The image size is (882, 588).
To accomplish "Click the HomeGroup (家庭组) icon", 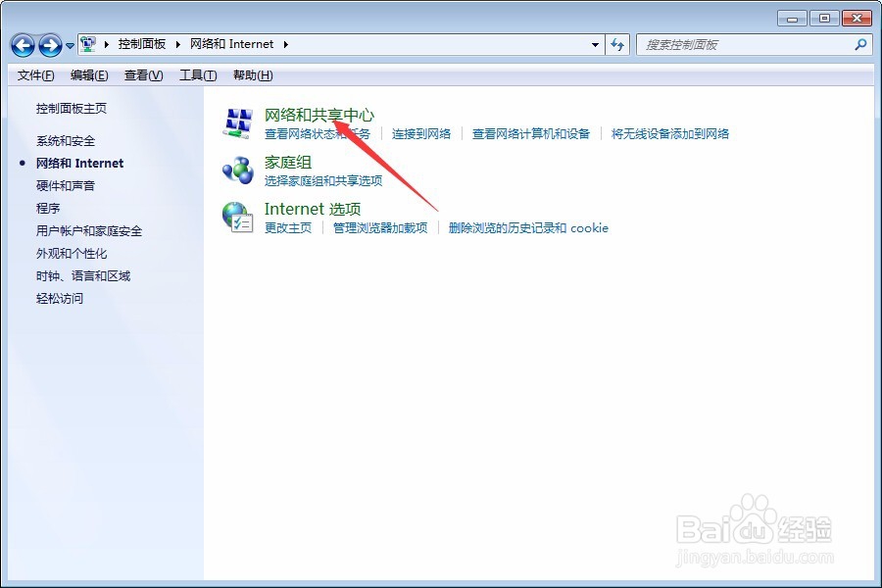I will pyautogui.click(x=237, y=170).
